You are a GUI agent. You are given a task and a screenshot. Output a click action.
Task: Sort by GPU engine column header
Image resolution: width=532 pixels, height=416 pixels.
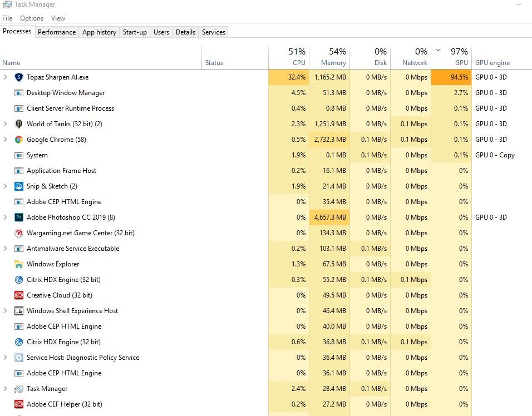click(x=502, y=58)
